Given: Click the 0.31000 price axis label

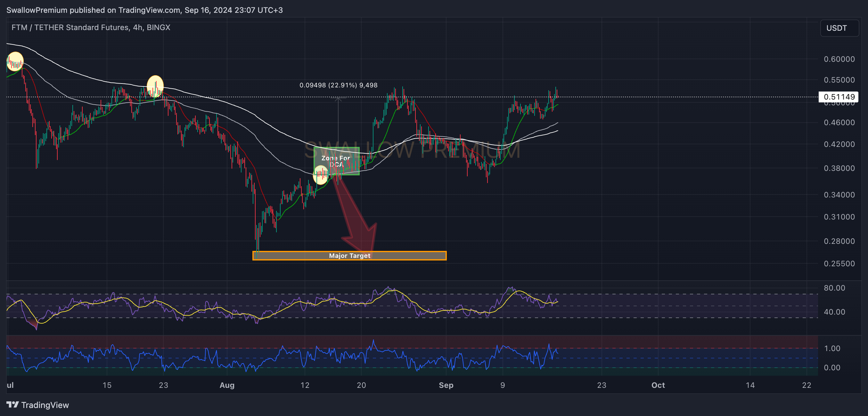Looking at the screenshot, I should [839, 217].
